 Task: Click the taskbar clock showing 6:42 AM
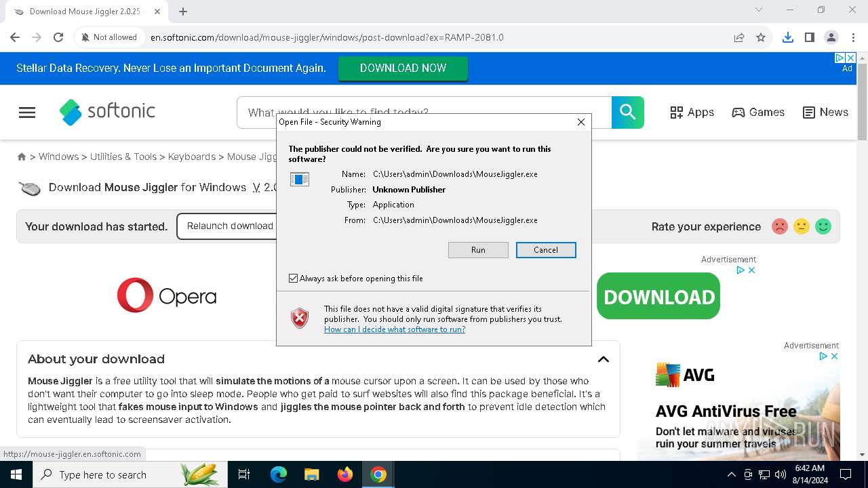point(810,474)
